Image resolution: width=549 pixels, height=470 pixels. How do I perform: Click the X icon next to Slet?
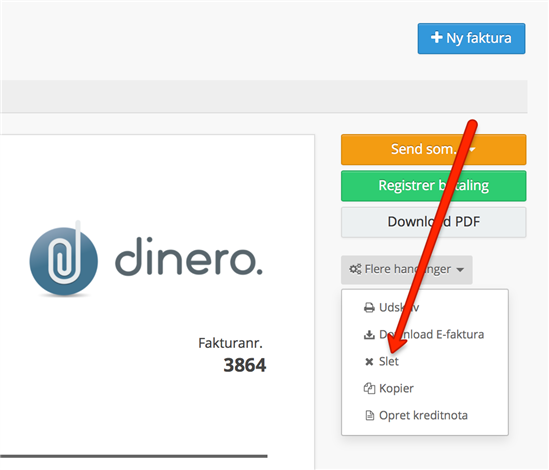click(x=369, y=361)
